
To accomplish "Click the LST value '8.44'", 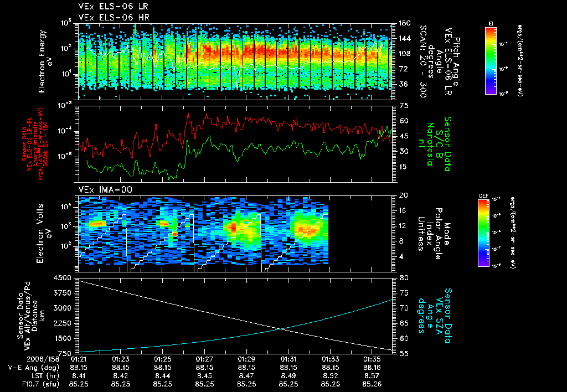I will tap(162, 376).
